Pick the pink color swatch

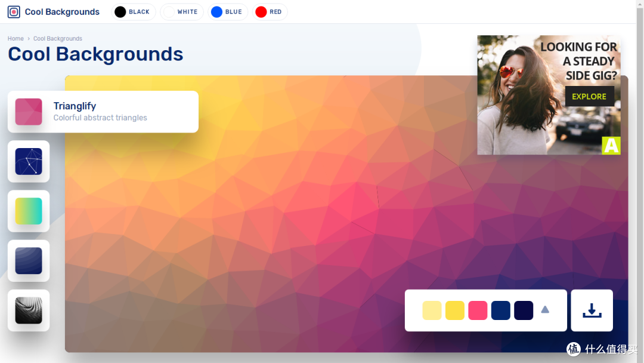point(478,310)
